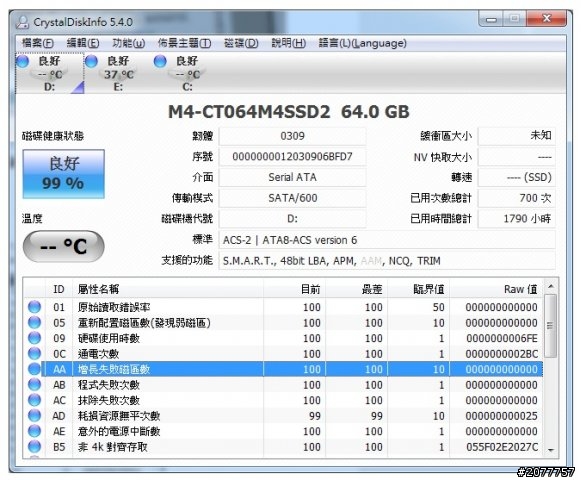Click the Serial ATA interface field
Image resolution: width=581 pixels, height=480 pixels.
pos(292,178)
